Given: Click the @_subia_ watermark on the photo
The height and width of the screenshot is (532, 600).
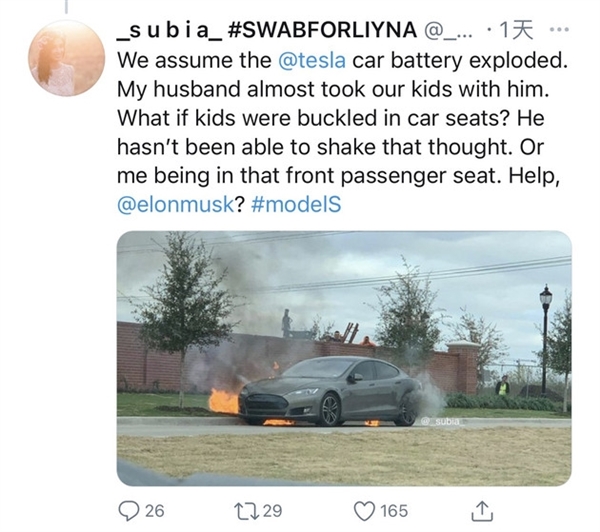Looking at the screenshot, I should [x=443, y=421].
